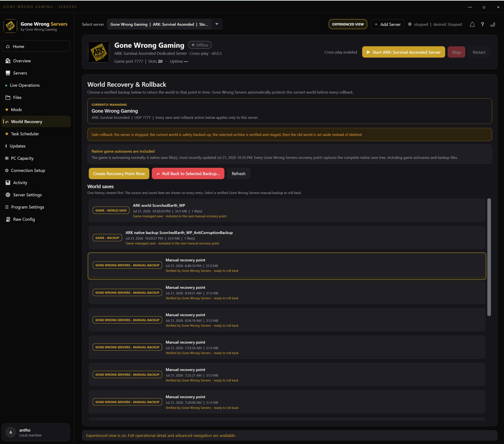The image size is (504, 444).
Task: Click the Offline status badge
Action: tap(200, 45)
